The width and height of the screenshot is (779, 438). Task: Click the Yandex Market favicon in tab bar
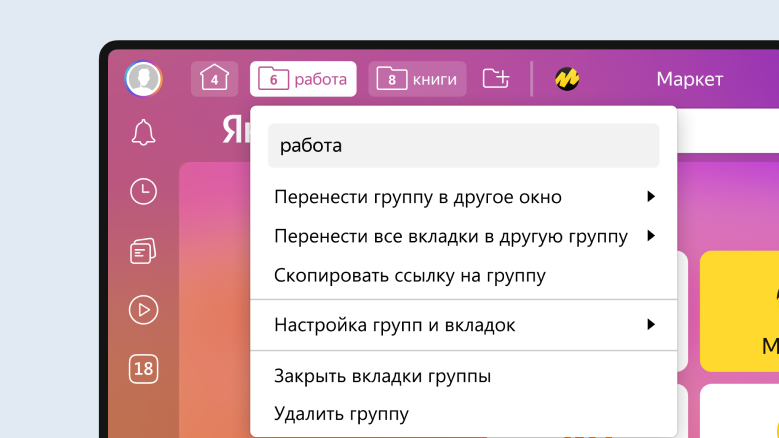(567, 79)
